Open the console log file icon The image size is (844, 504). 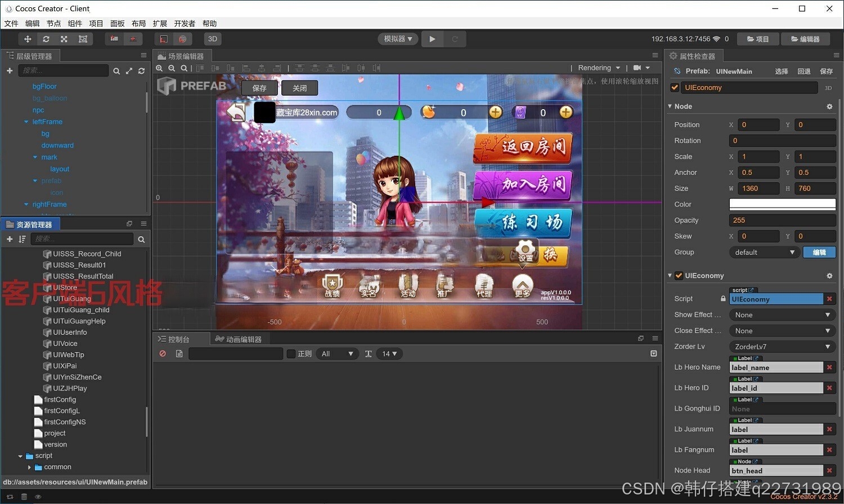(179, 354)
